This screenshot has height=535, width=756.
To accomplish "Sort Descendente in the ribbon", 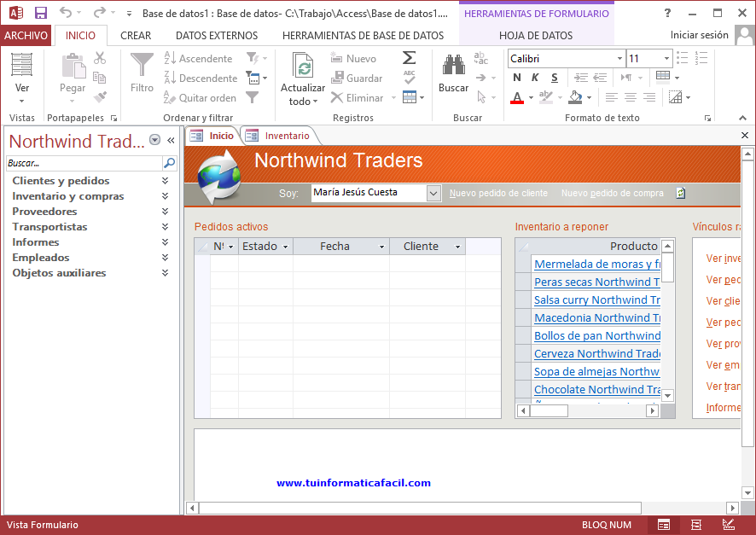I will coord(201,79).
